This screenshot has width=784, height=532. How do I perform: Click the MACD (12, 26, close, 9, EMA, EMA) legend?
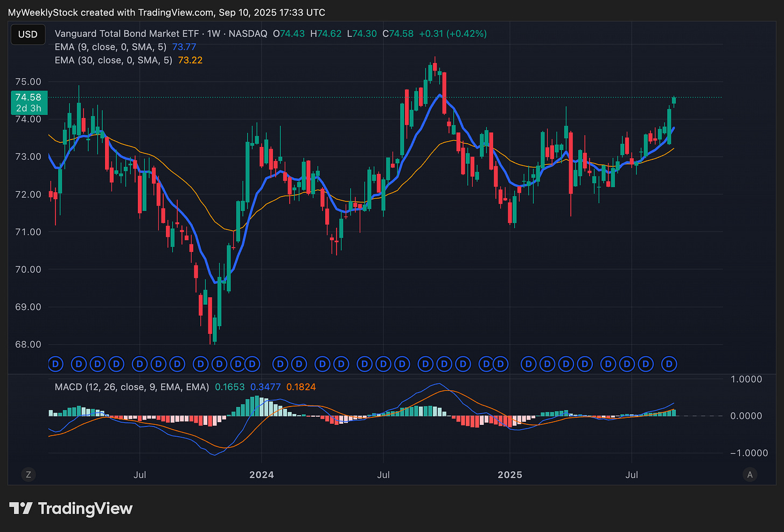132,387
